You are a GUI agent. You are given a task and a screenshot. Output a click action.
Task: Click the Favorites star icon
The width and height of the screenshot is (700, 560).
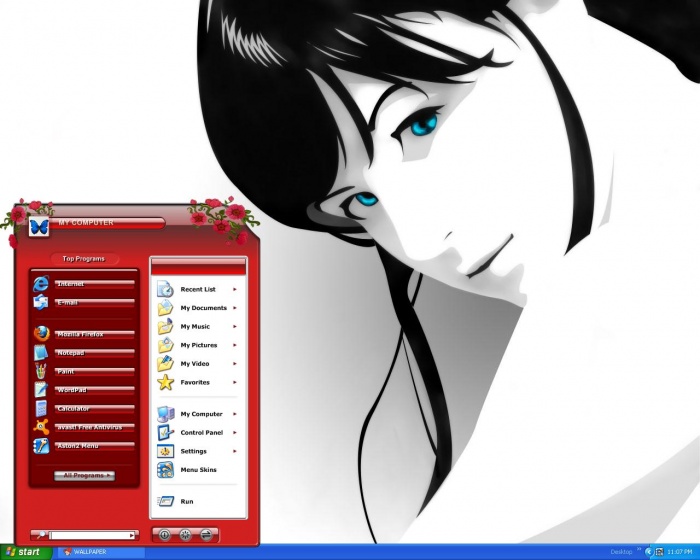point(165,382)
